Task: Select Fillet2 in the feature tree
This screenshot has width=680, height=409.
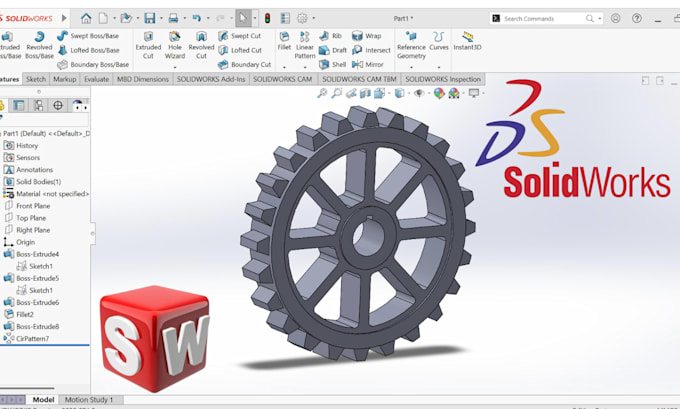Action: click(19, 314)
